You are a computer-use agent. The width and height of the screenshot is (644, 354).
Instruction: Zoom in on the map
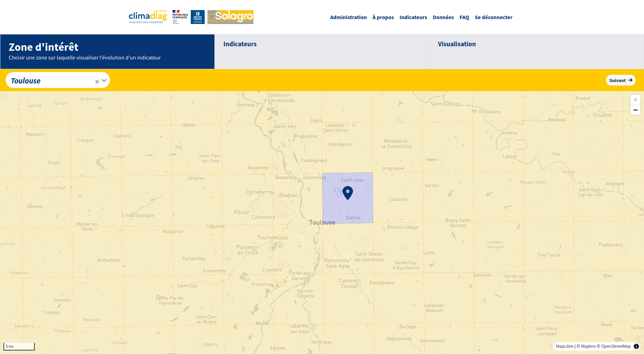(x=635, y=100)
